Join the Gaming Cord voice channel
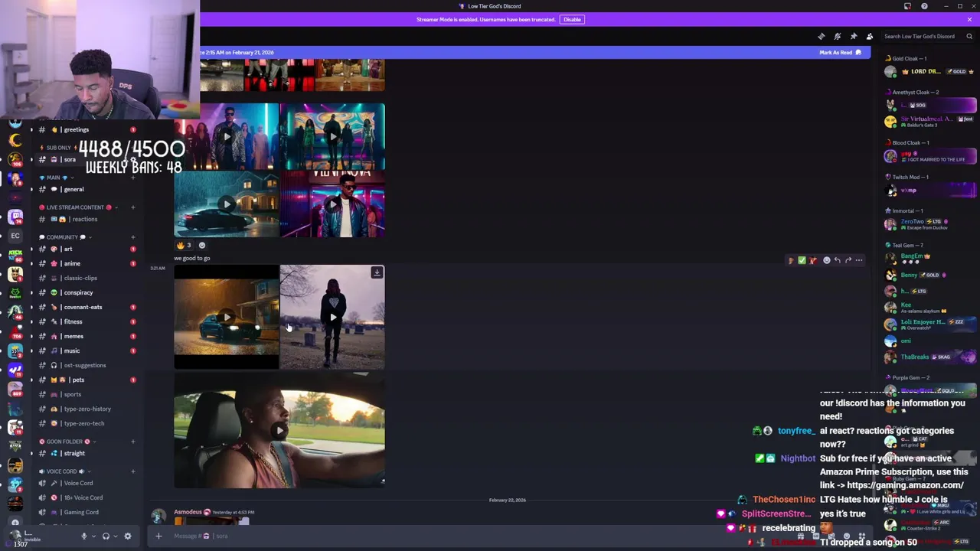This screenshot has width=980, height=551. point(86,512)
